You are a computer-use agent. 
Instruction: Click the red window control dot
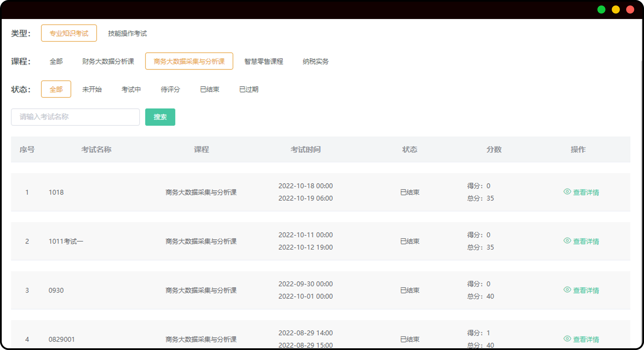point(630,10)
